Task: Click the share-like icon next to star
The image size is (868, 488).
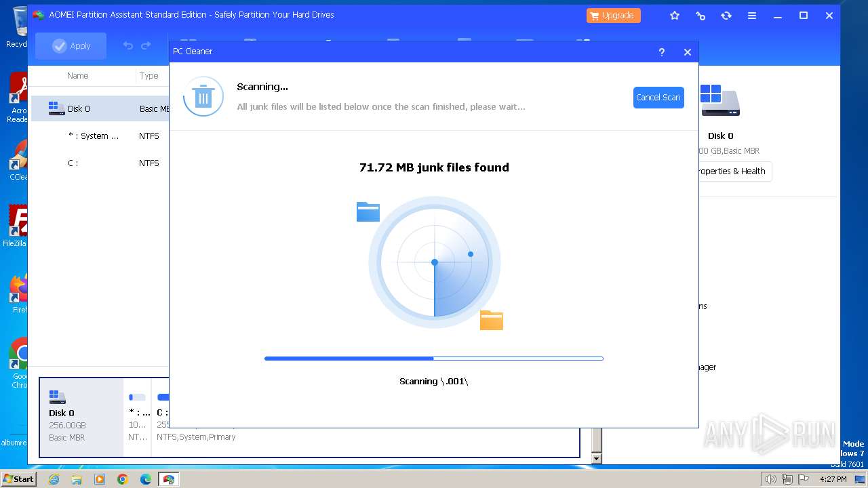Action: click(701, 16)
